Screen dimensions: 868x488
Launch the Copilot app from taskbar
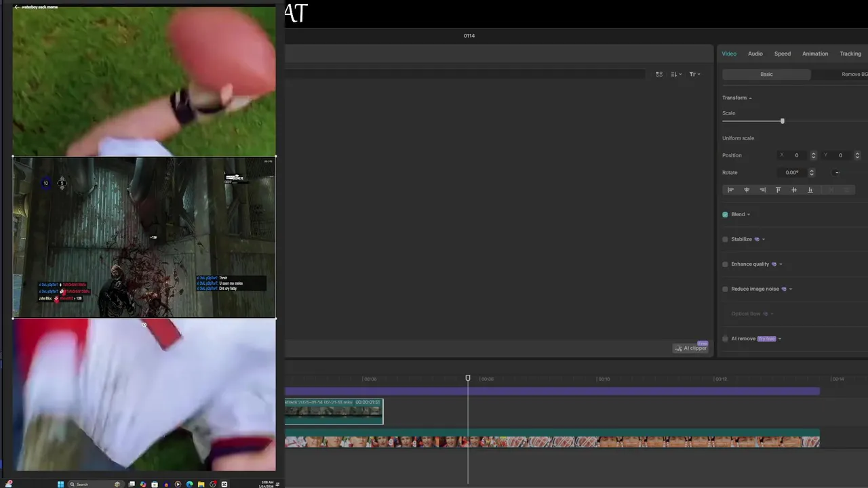tap(143, 484)
